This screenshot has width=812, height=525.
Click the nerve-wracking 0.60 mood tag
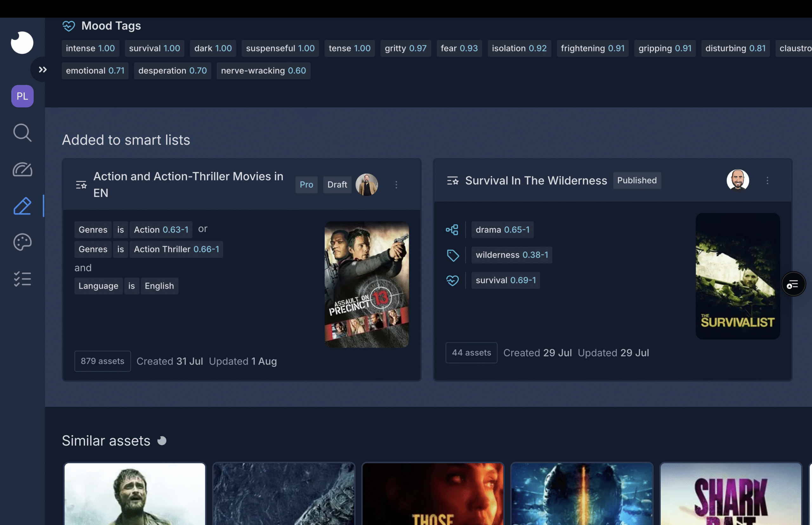click(264, 70)
